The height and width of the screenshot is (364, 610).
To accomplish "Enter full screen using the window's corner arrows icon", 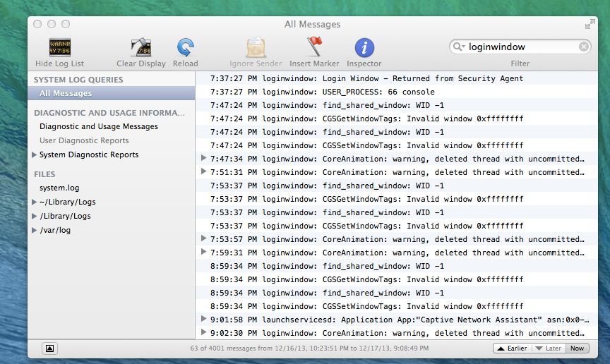I will [x=590, y=25].
